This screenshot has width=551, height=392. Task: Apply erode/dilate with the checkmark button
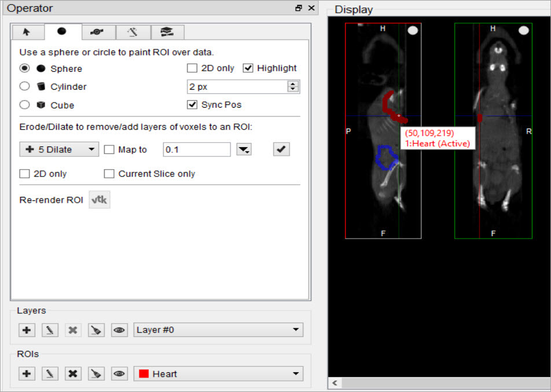[281, 149]
